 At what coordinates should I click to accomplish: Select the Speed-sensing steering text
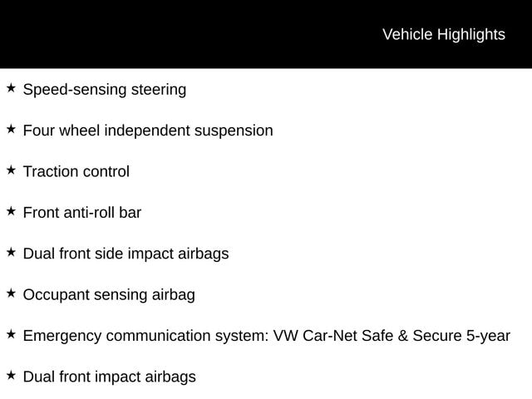pos(105,89)
